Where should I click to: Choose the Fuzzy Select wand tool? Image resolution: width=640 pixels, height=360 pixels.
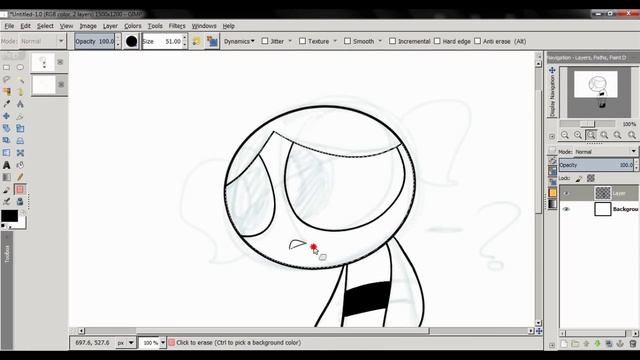[x=20, y=79]
